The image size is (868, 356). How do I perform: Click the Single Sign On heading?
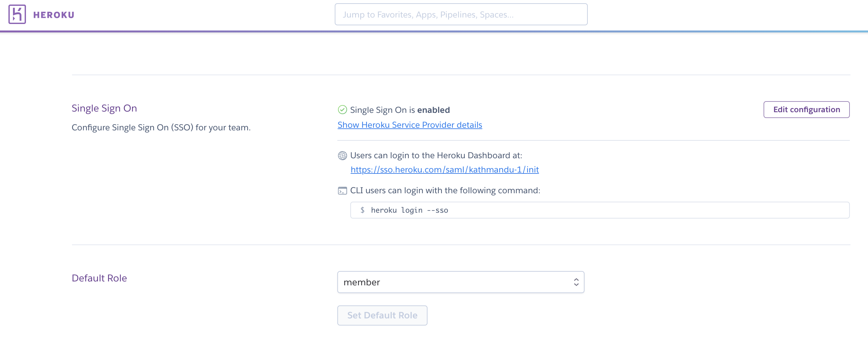[104, 108]
